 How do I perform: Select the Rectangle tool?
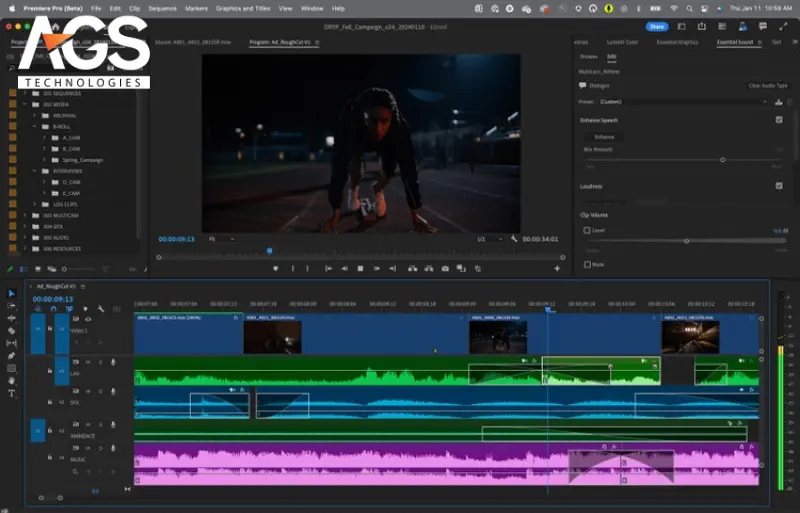tap(12, 368)
